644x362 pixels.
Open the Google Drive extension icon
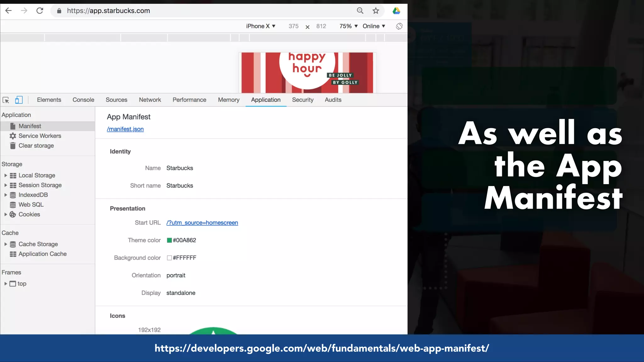tap(396, 11)
